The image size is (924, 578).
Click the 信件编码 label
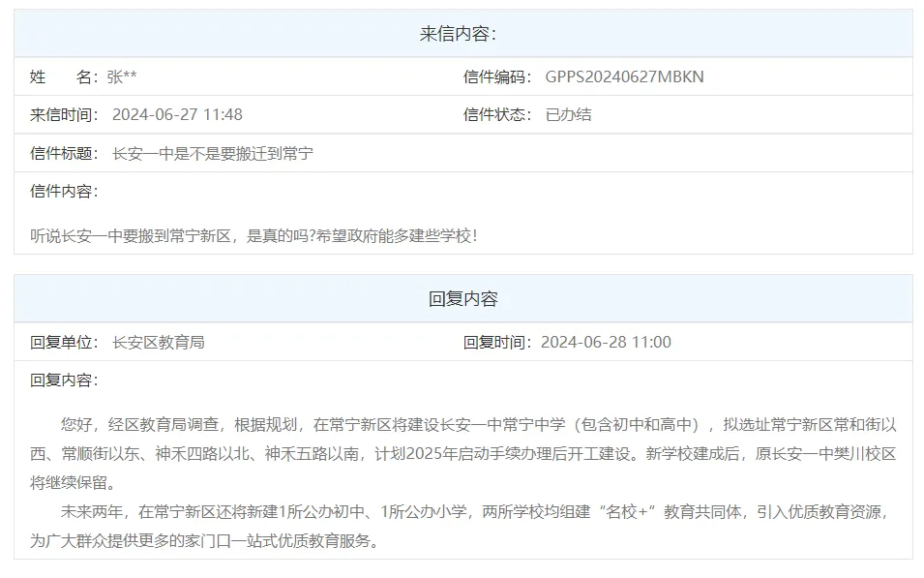point(496,76)
